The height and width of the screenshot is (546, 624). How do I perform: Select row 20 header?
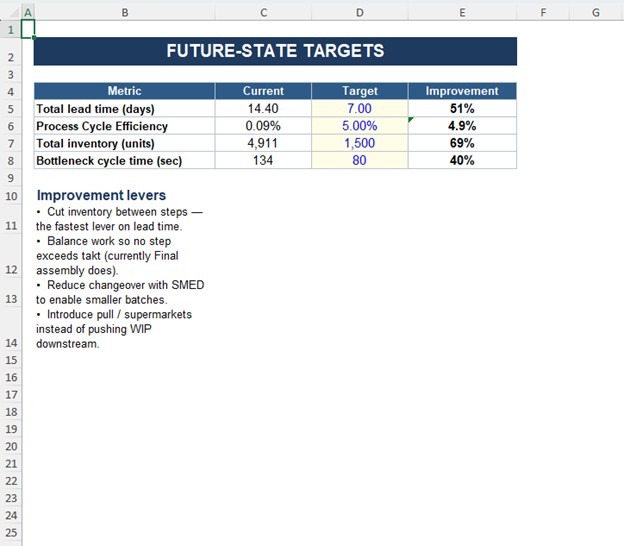tap(11, 447)
